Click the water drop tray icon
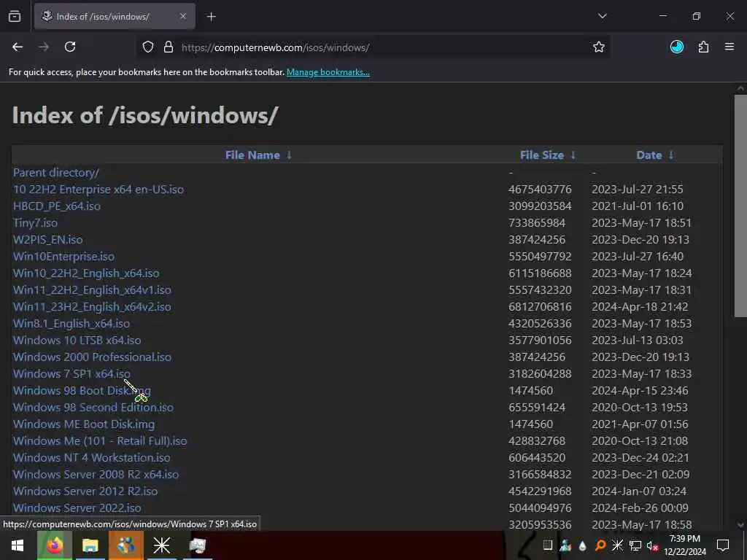This screenshot has height=560, width=747. (x=583, y=545)
